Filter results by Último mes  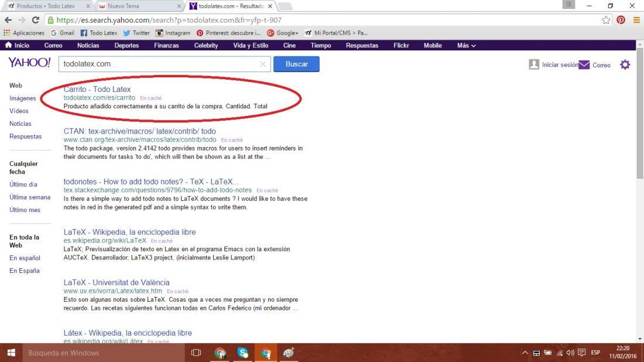pyautogui.click(x=25, y=210)
